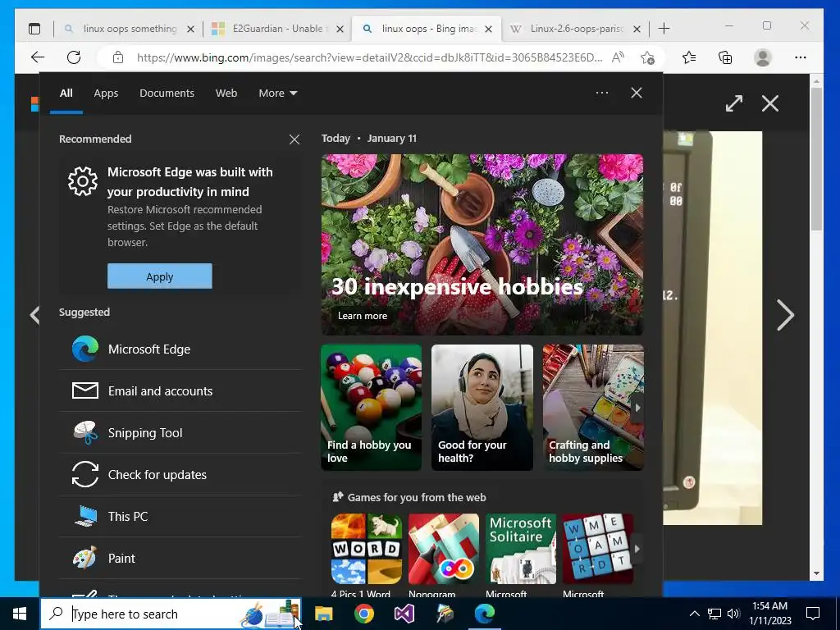Viewport: 840px width, 630px height.
Task: Open 'Find a hobby you love' card
Action: [x=372, y=408]
